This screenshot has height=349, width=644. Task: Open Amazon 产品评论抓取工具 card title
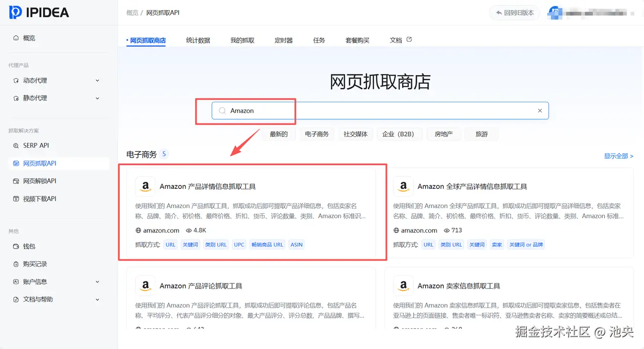pos(201,286)
